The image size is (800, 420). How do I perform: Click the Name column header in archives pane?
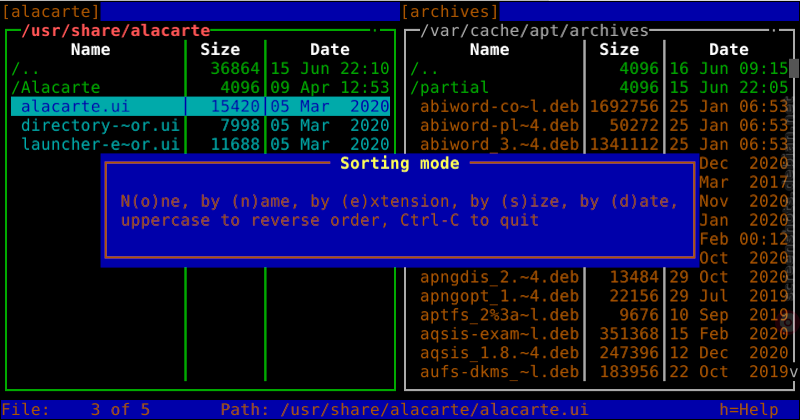pyautogui.click(x=489, y=49)
